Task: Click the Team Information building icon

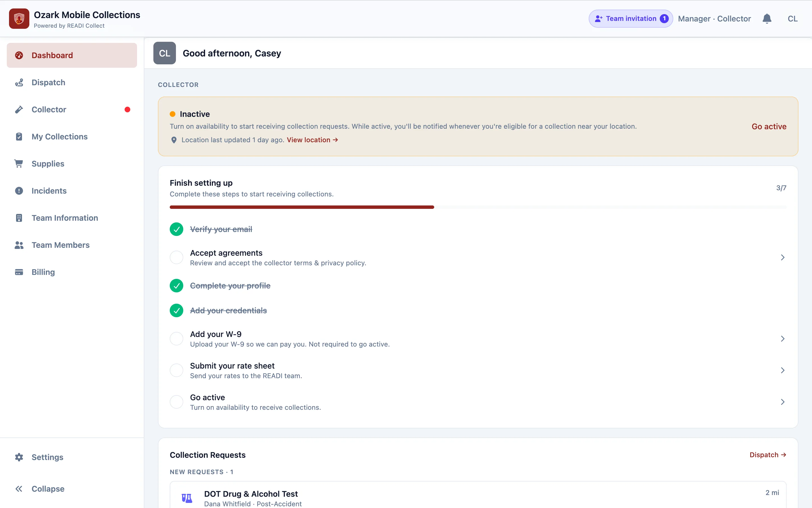Action: (x=19, y=218)
